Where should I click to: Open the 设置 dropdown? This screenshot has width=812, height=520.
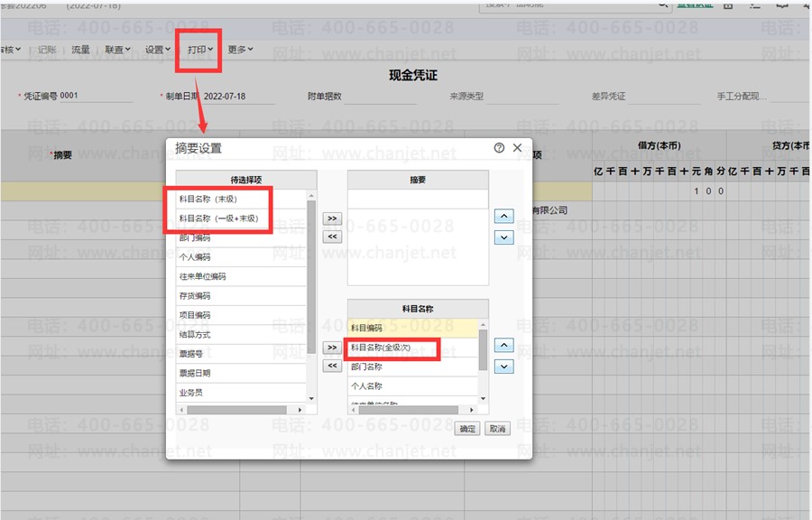click(157, 50)
